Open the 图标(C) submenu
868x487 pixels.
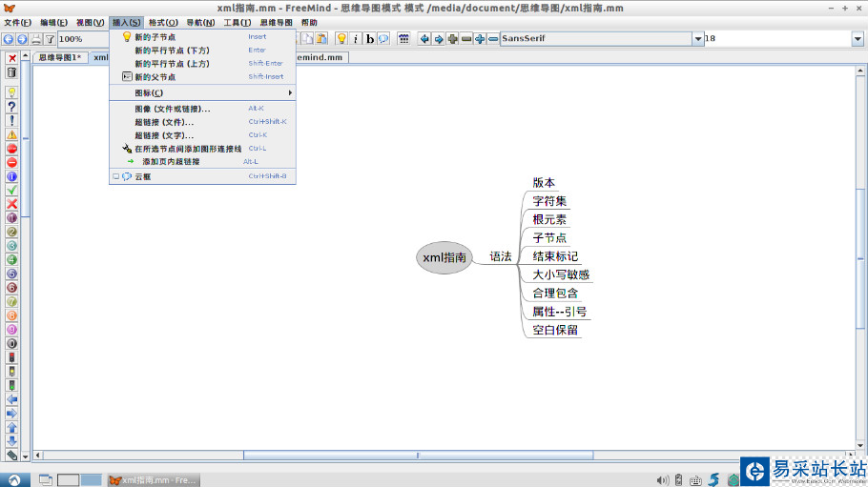(x=202, y=93)
